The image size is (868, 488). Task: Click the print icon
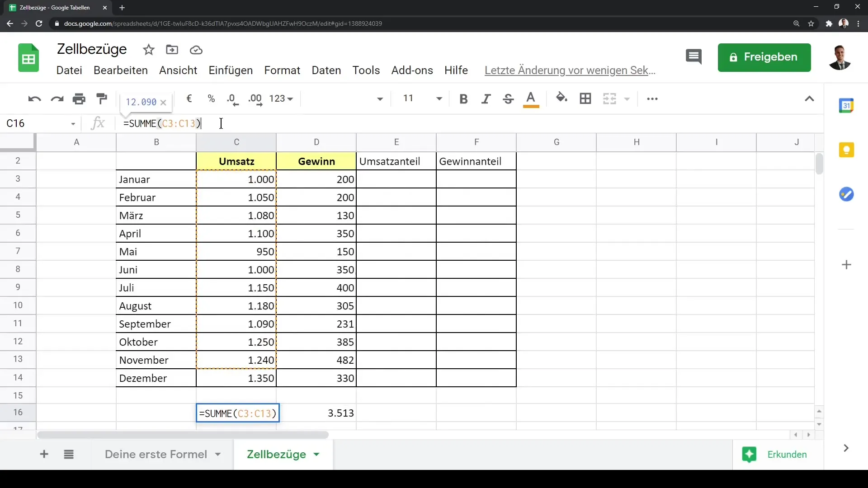pyautogui.click(x=79, y=99)
